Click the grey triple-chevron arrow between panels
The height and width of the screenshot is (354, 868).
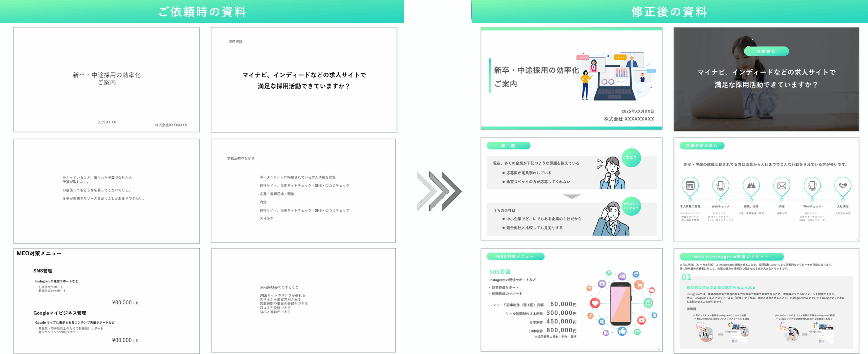point(439,191)
